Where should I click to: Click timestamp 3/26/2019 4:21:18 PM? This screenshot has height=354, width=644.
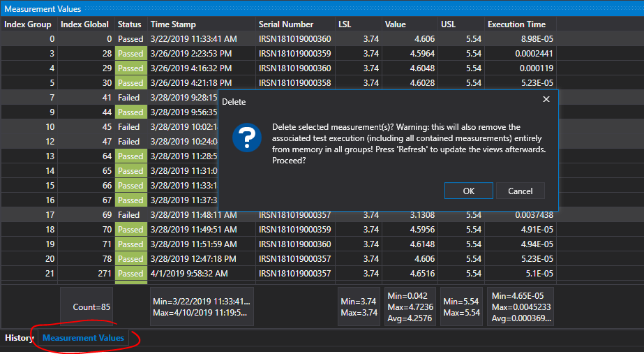tap(201, 82)
